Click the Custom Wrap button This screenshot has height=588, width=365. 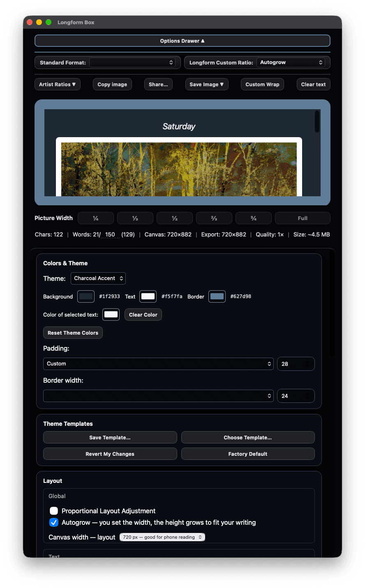point(262,84)
